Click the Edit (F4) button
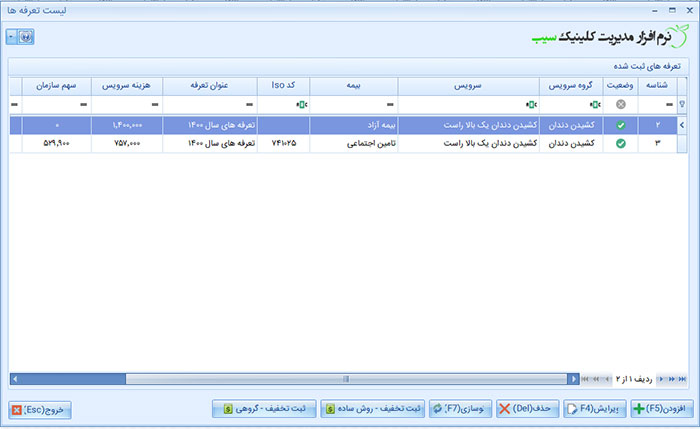Viewport: 700px width, 429px height. 593,409
